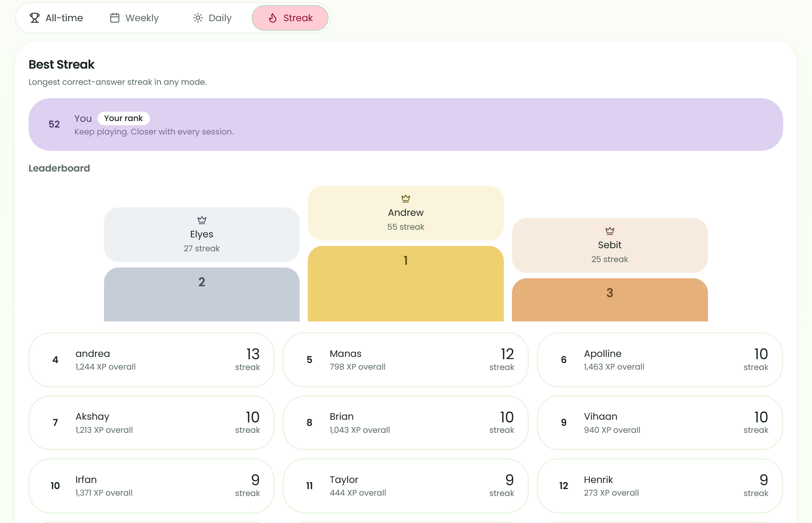Open the Weekly leaderboard tab
The height and width of the screenshot is (523, 812).
(134, 18)
